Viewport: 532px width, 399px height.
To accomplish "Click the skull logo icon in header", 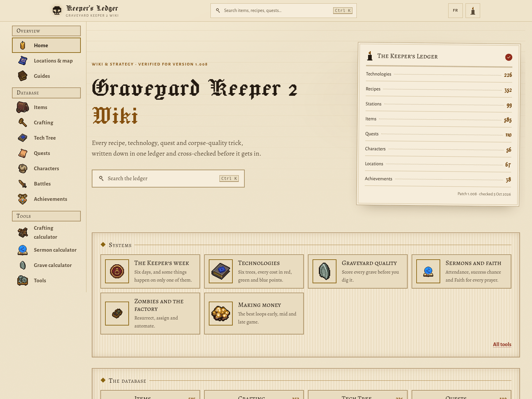I will pos(57,11).
